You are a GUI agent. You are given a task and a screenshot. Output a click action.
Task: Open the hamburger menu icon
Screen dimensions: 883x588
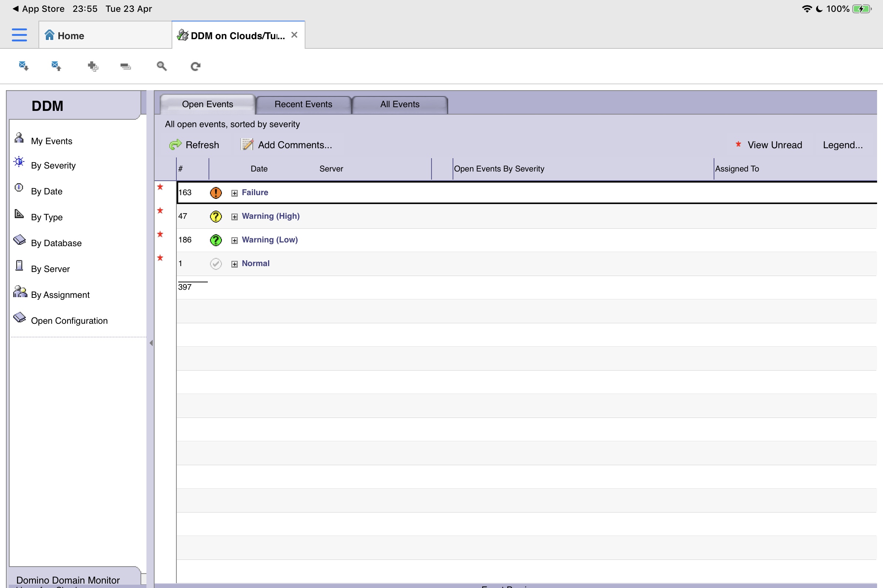(19, 35)
